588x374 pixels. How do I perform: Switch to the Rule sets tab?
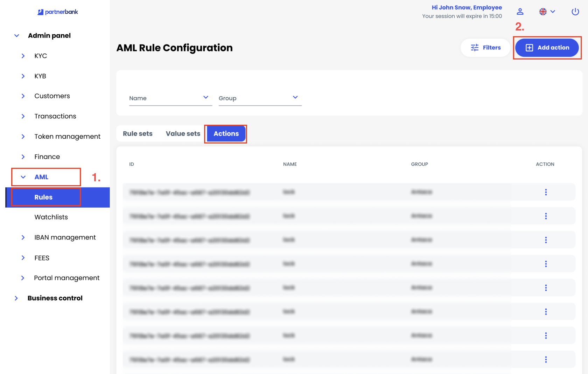pyautogui.click(x=138, y=134)
